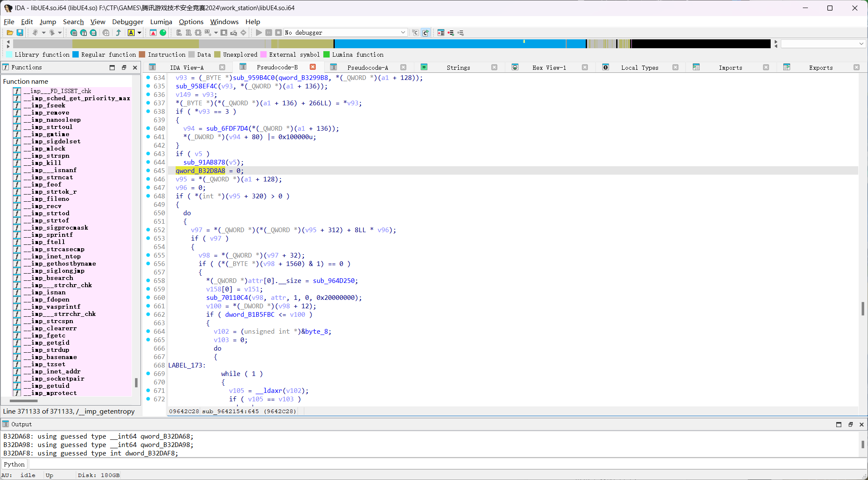The height and width of the screenshot is (480, 868).
Task: Click the green circle status icon
Action: (163, 33)
